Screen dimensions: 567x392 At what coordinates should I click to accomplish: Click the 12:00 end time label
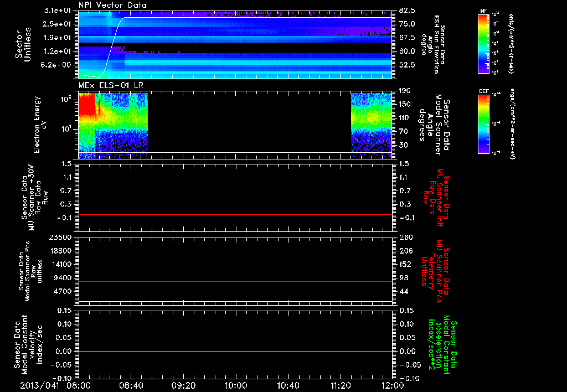(393, 385)
